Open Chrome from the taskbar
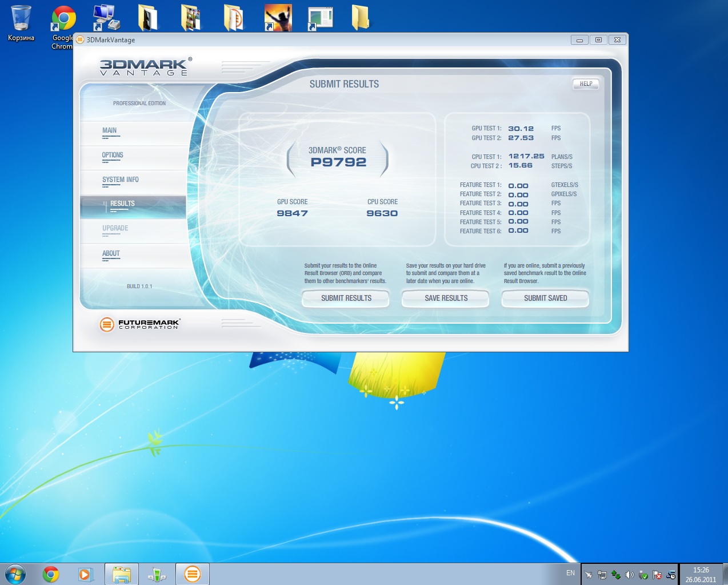Image resolution: width=728 pixels, height=585 pixels. coord(51,574)
